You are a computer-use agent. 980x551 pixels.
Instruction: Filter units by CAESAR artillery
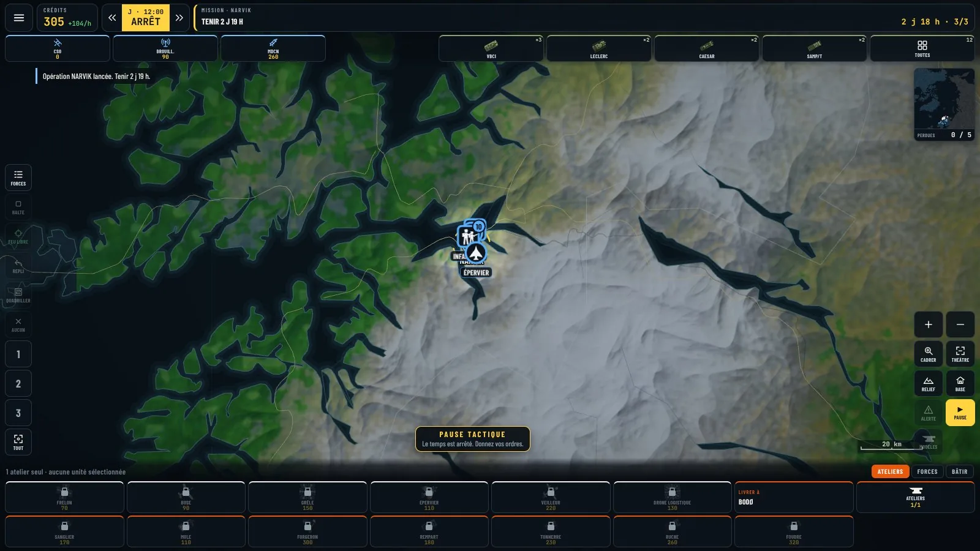coord(707,48)
